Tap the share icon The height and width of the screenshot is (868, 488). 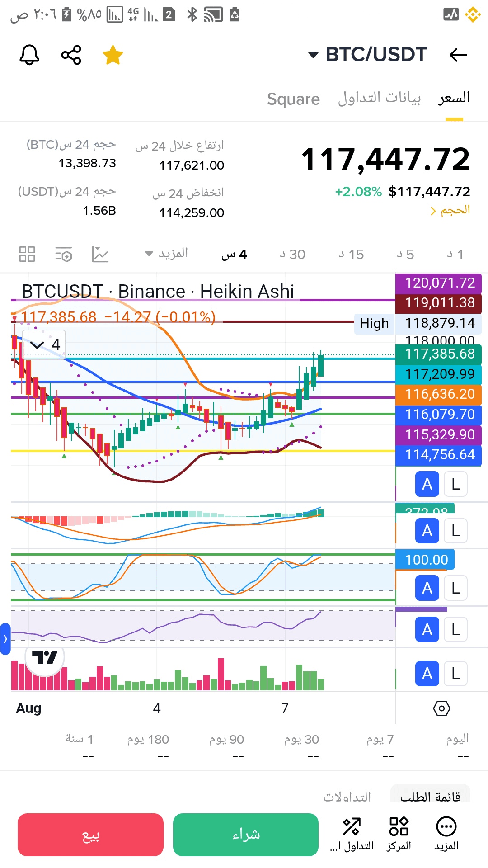[x=71, y=55]
